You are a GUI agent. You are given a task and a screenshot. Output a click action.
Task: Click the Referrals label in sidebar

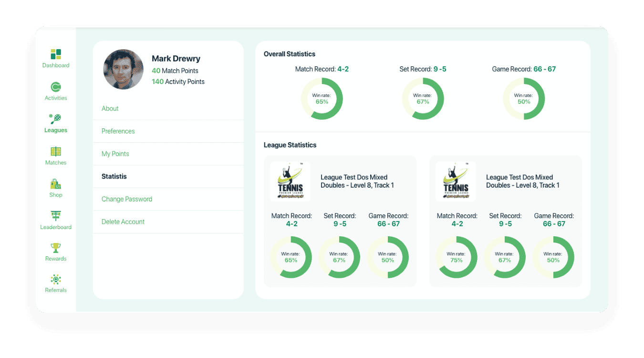tap(56, 290)
